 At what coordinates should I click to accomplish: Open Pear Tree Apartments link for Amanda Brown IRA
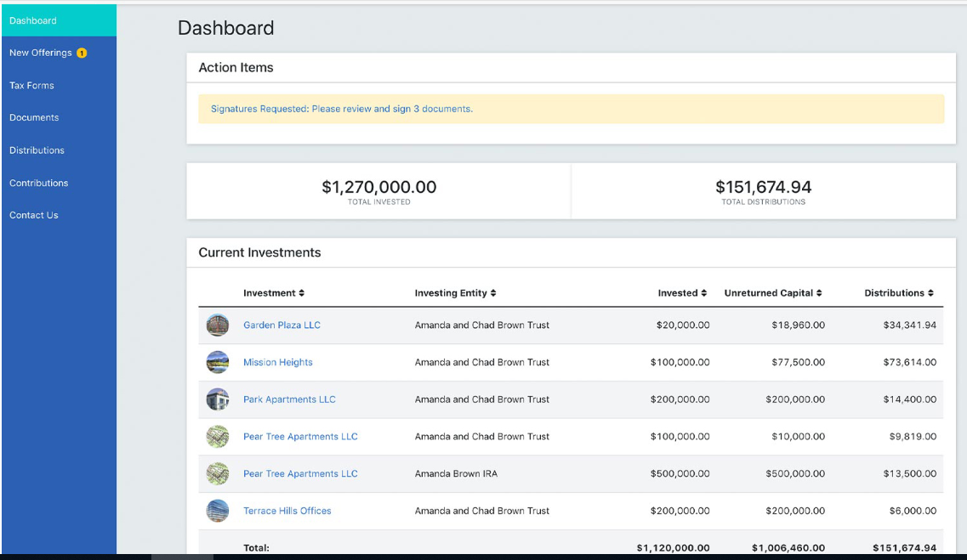click(300, 473)
